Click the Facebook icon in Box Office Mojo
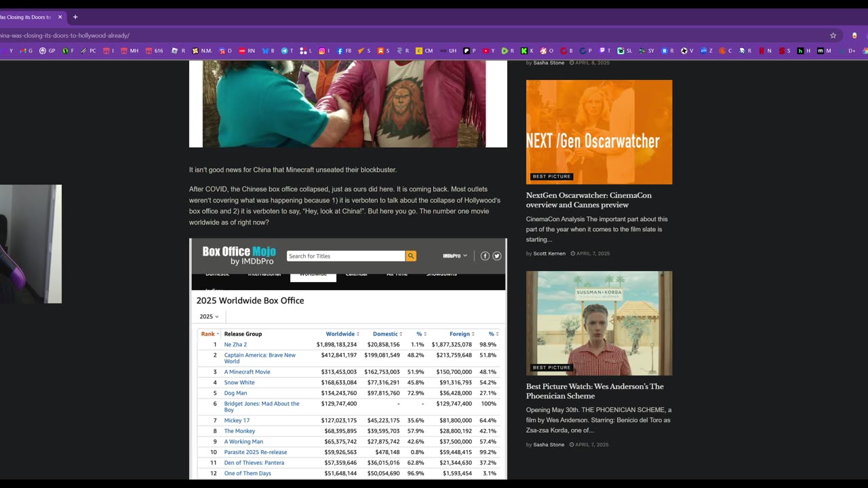The image size is (868, 488). (x=485, y=256)
